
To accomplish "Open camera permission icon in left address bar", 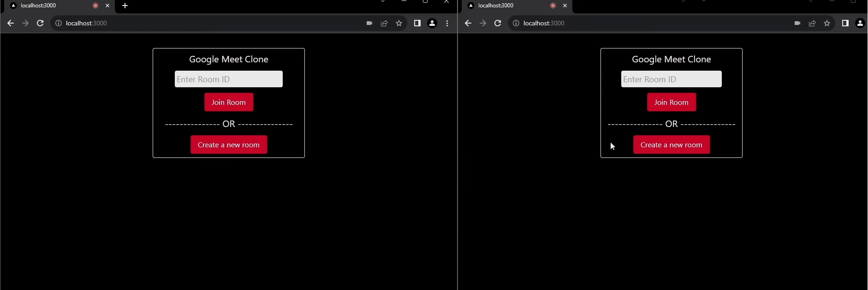I will pos(369,23).
